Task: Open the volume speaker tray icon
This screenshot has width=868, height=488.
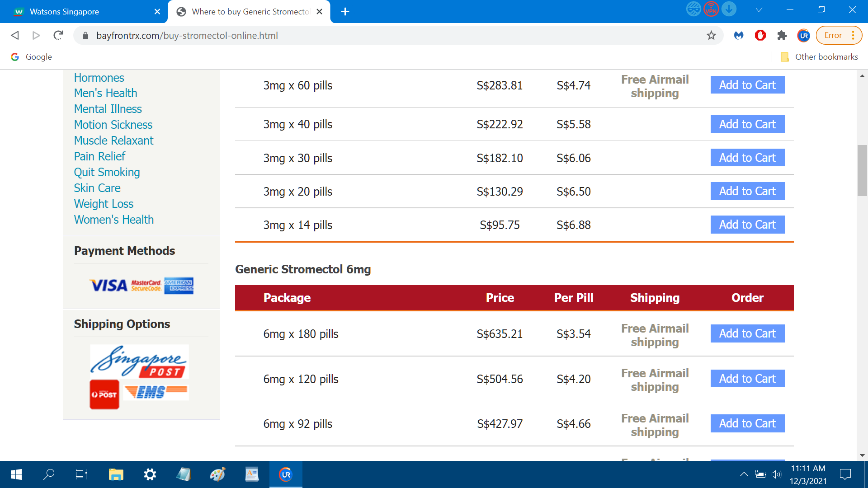Action: click(x=776, y=474)
